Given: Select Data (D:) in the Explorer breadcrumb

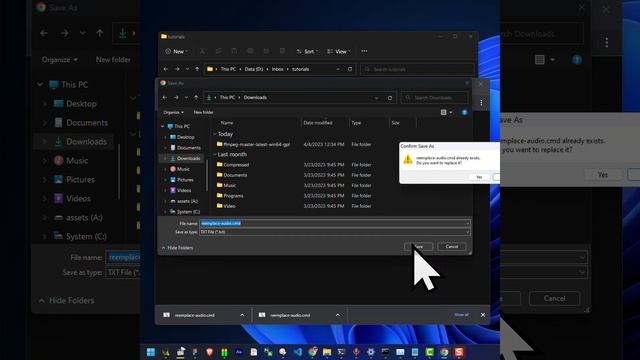Looking at the screenshot, I should pyautogui.click(x=254, y=69).
